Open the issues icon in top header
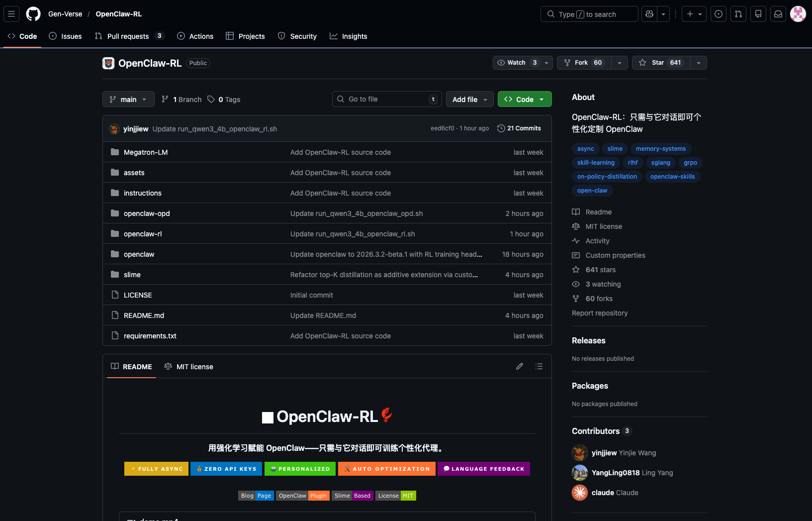This screenshot has width=812, height=521. click(719, 14)
